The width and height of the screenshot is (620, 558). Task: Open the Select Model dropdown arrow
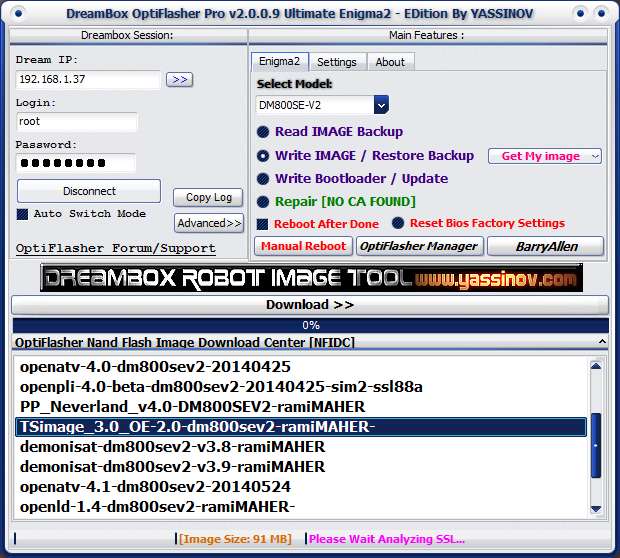click(x=381, y=105)
